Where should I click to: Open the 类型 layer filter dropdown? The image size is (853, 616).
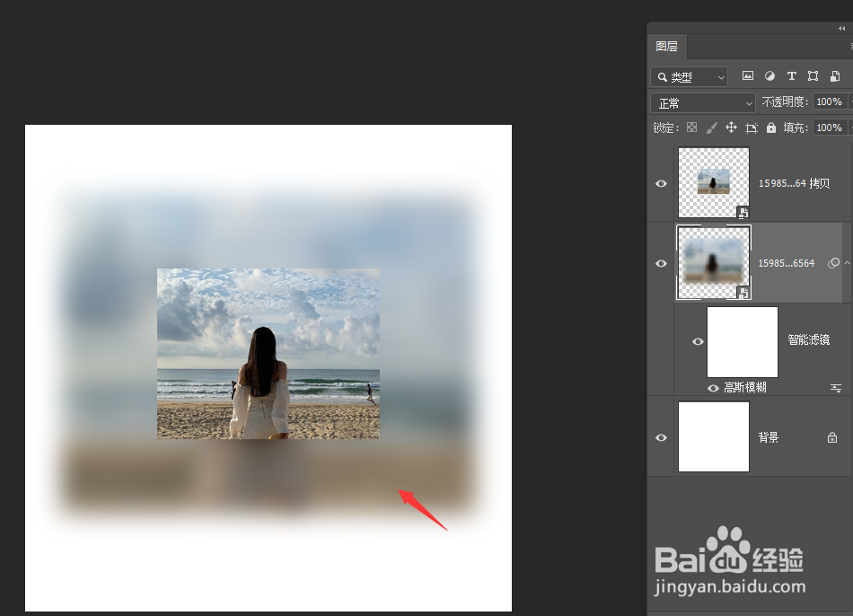pyautogui.click(x=690, y=77)
